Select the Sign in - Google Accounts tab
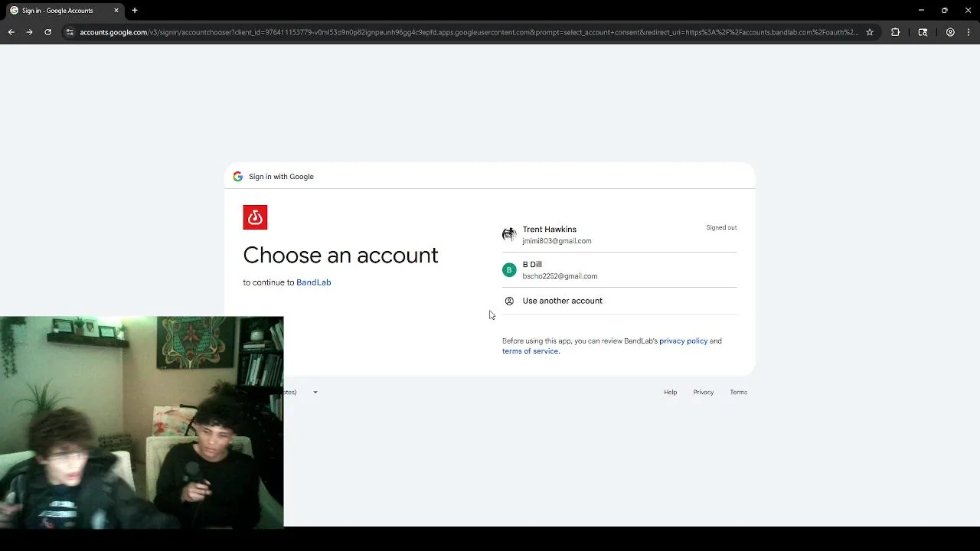This screenshot has height=551, width=980. [64, 11]
